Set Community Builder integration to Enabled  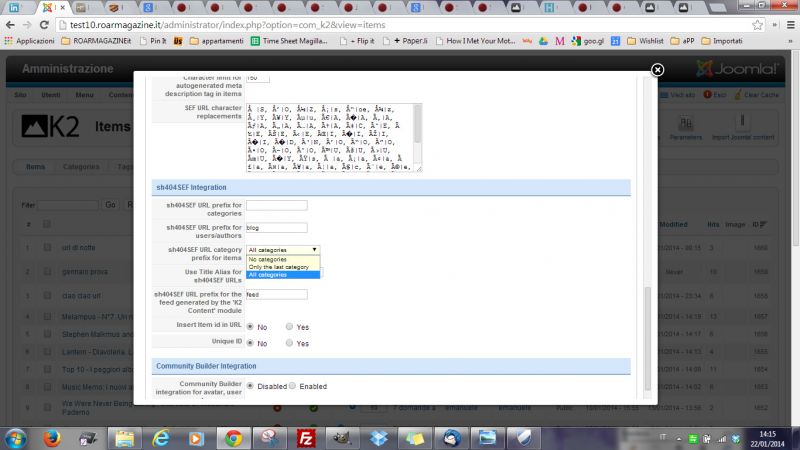tap(292, 386)
